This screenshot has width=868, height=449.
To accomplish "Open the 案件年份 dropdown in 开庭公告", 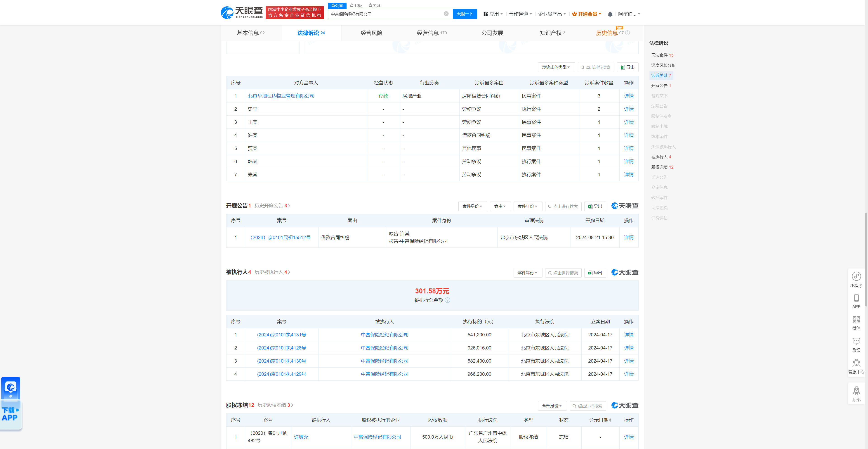I will (x=528, y=206).
